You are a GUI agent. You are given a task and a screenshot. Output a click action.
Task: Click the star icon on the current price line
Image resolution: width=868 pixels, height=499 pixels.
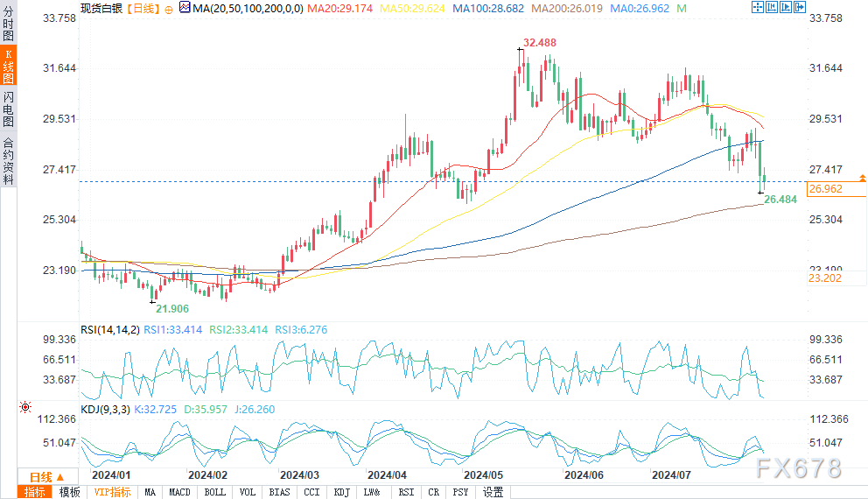coord(864,178)
